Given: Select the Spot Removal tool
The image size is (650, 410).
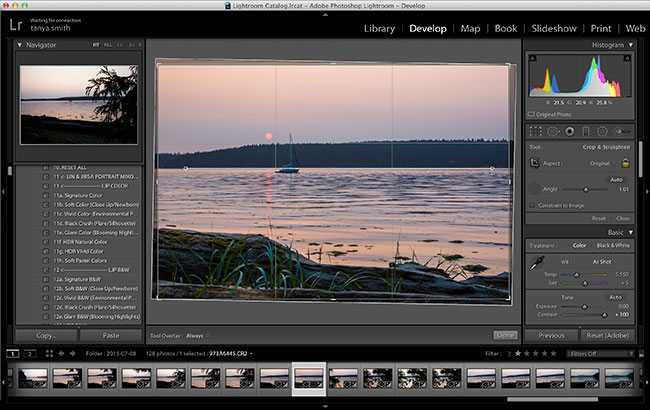Looking at the screenshot, I should 553,131.
